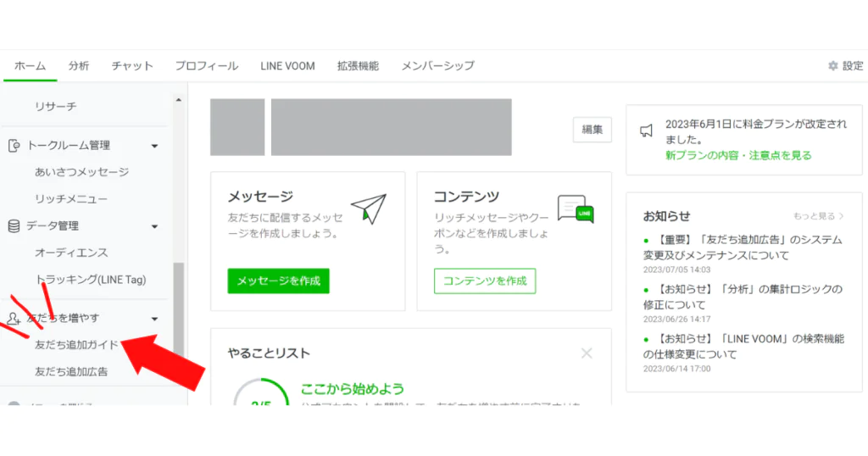
Task: Click the データ管理 database icon
Action: 14,225
